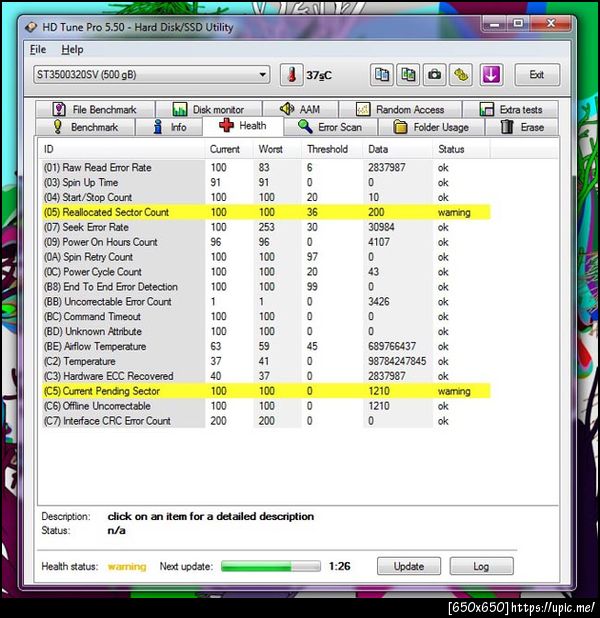The width and height of the screenshot is (600, 618).
Task: Select the (04) Start/Stop Count row
Action: click(x=266, y=197)
